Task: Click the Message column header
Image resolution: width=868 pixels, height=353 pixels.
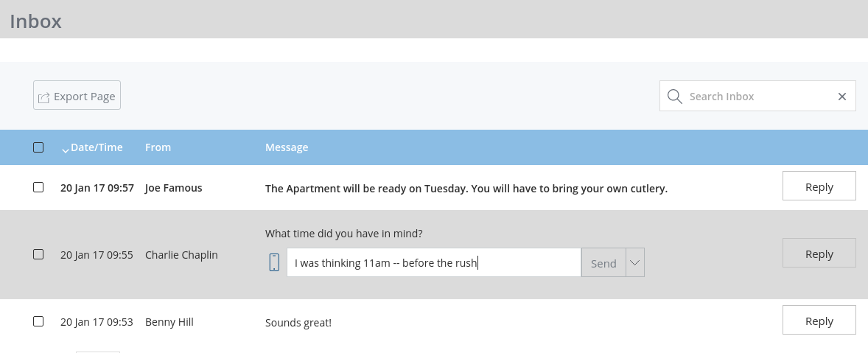Action: pos(287,147)
